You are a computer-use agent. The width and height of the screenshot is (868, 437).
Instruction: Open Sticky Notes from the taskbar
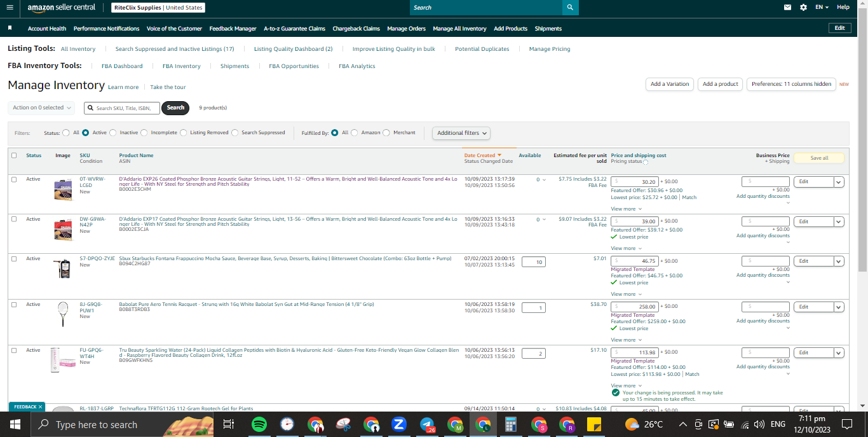point(594,424)
